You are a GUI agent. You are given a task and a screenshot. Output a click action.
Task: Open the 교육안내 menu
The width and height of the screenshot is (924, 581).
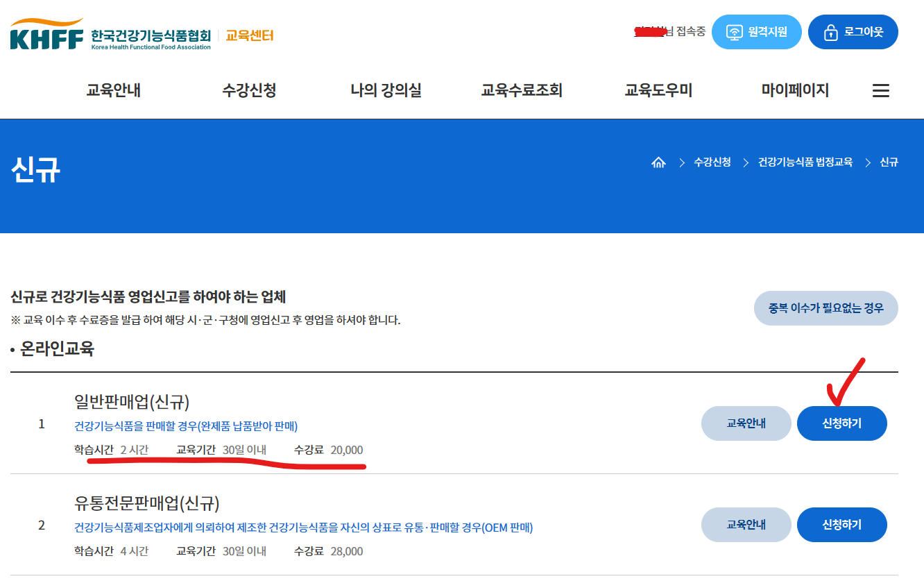coord(112,90)
